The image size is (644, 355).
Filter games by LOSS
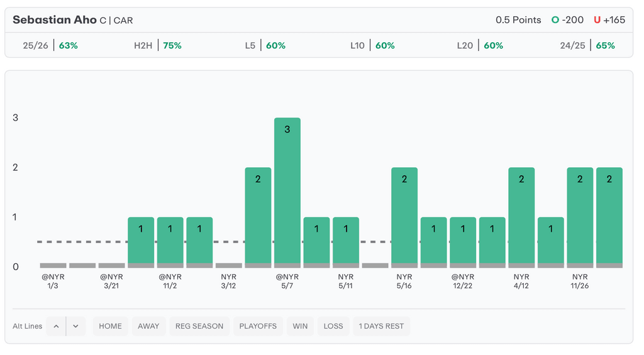[x=333, y=326]
